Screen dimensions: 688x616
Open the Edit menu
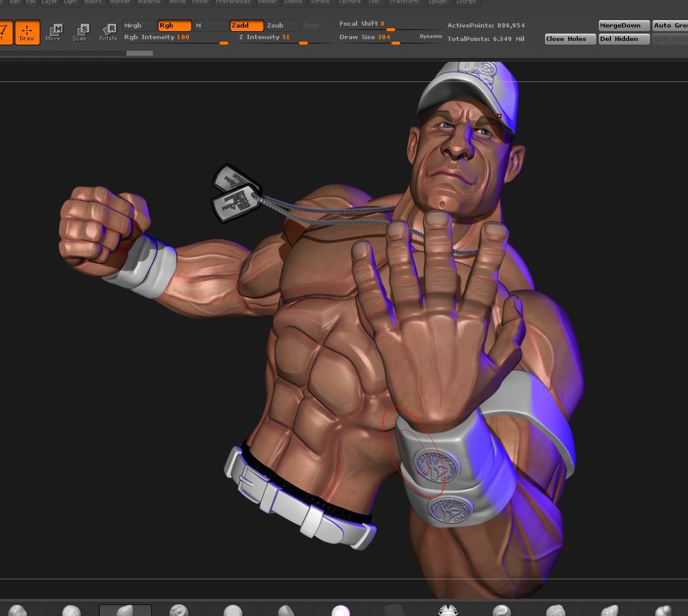pos(15,2)
